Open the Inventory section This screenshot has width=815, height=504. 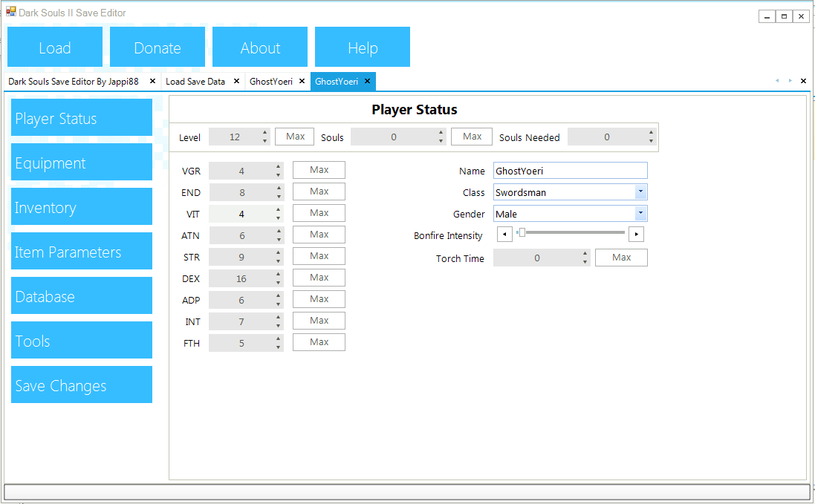(82, 206)
